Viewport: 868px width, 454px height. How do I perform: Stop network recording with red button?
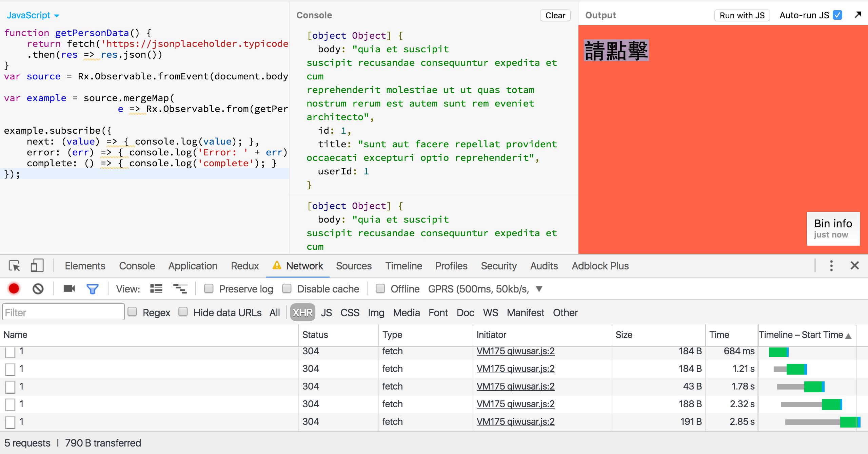(14, 289)
